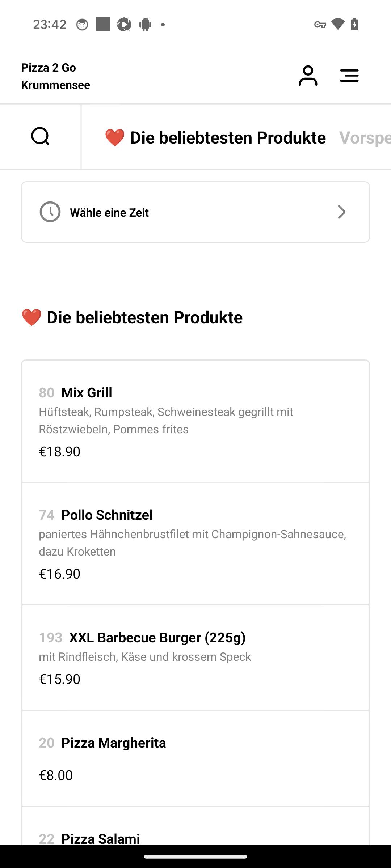Open the Wähle eine Zeit time selector
Screen dimensions: 391x868
click(x=195, y=212)
